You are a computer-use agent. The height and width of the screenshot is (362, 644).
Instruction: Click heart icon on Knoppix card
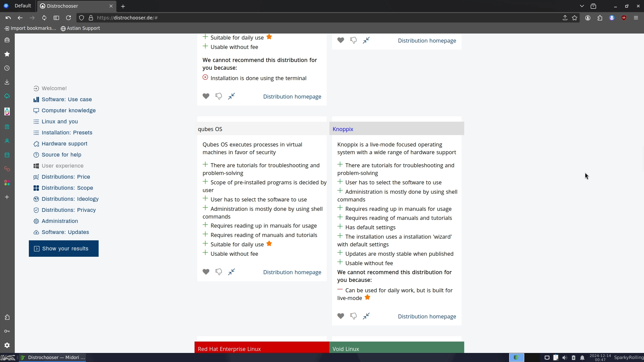coord(341,316)
